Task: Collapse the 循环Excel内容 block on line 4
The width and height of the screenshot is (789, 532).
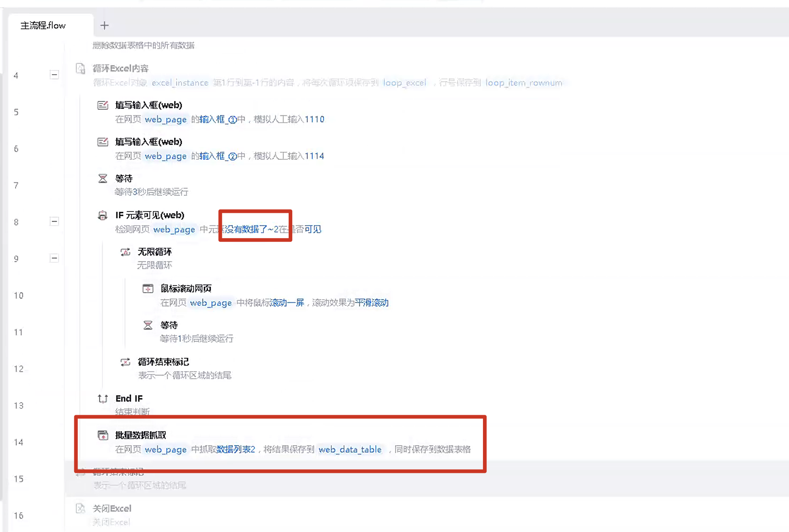Action: point(54,75)
